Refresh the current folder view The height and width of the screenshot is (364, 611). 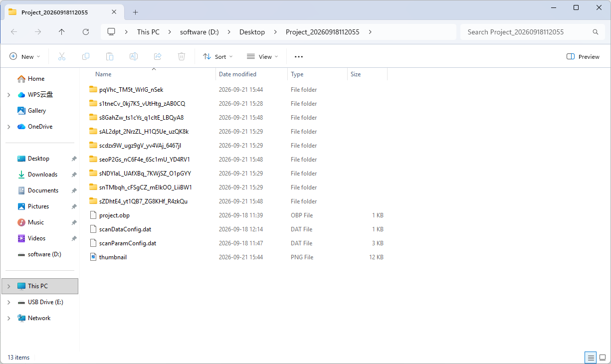86,32
